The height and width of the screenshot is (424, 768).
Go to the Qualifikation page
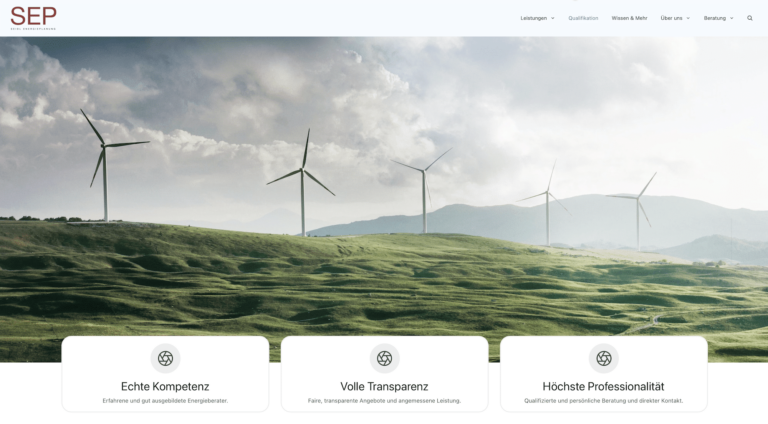click(583, 18)
